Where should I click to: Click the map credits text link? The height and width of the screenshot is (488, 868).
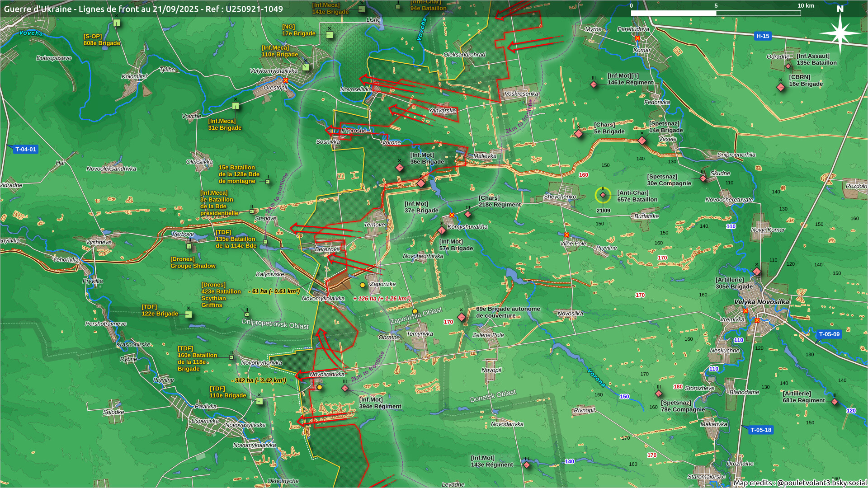click(x=800, y=483)
